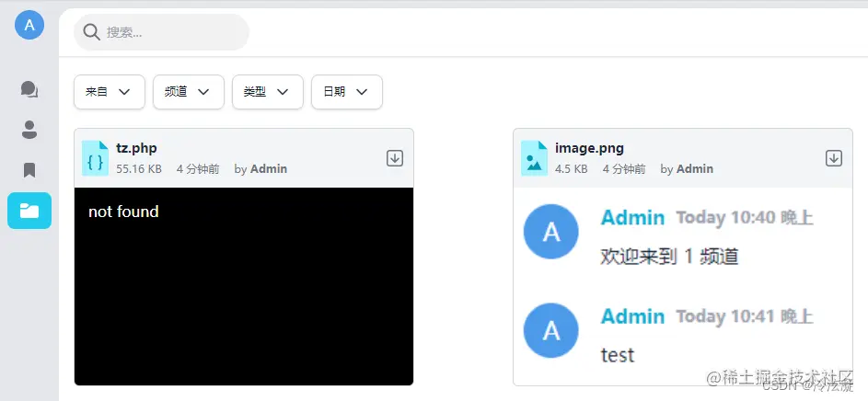Click Admin author of image.png

[695, 169]
